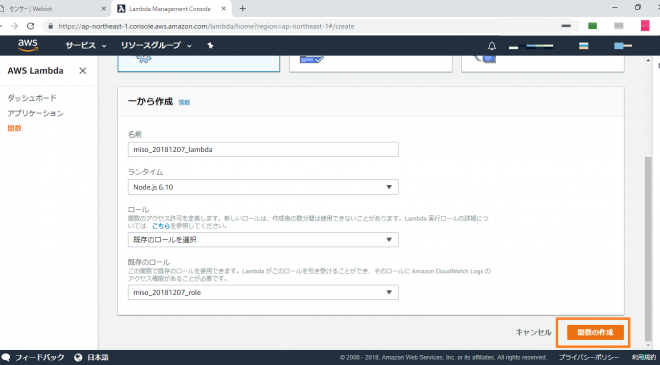This screenshot has height=365, width=660.
Task: Open プライバシーポリシー link in footer
Action: pos(589,357)
